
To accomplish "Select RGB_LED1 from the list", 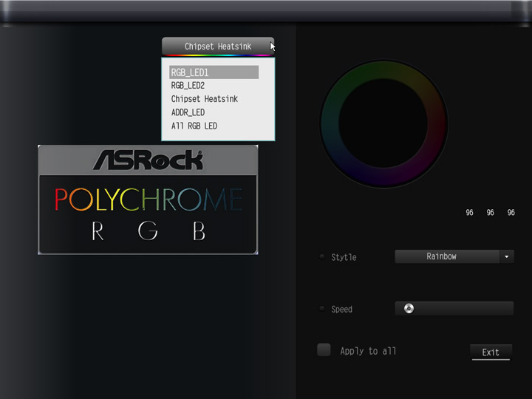I will tap(214, 72).
